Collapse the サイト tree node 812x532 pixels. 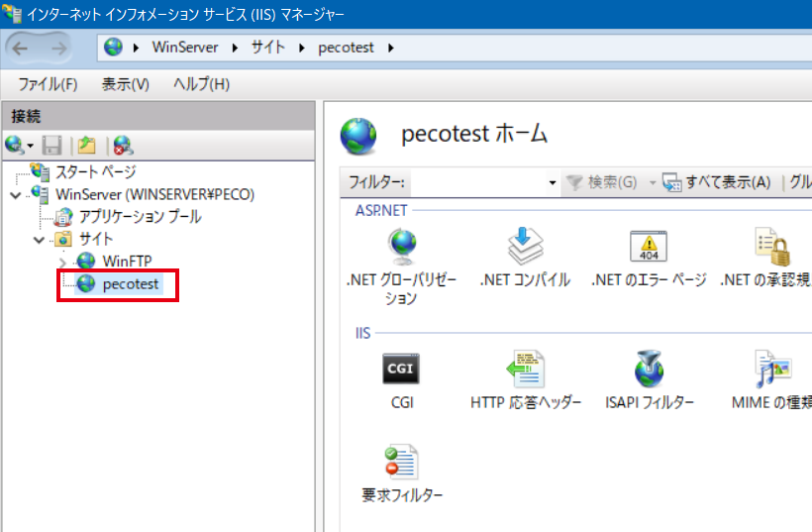coord(40,240)
